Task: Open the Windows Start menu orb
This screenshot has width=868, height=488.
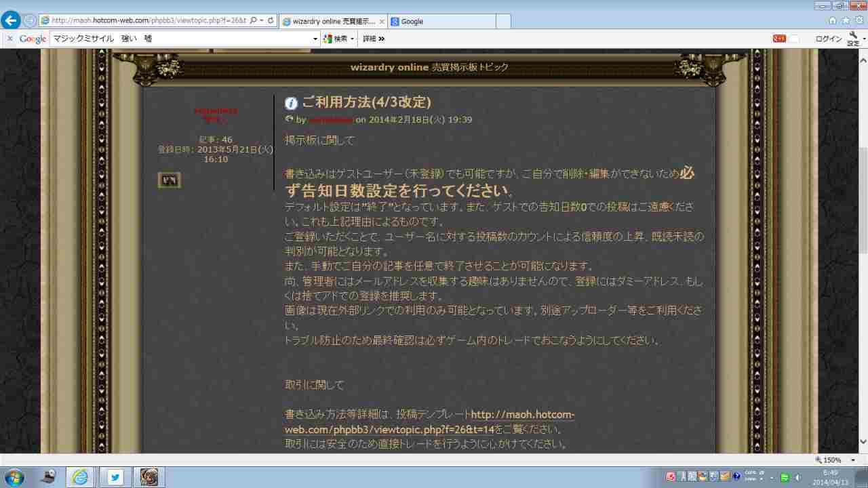Action: [x=14, y=477]
